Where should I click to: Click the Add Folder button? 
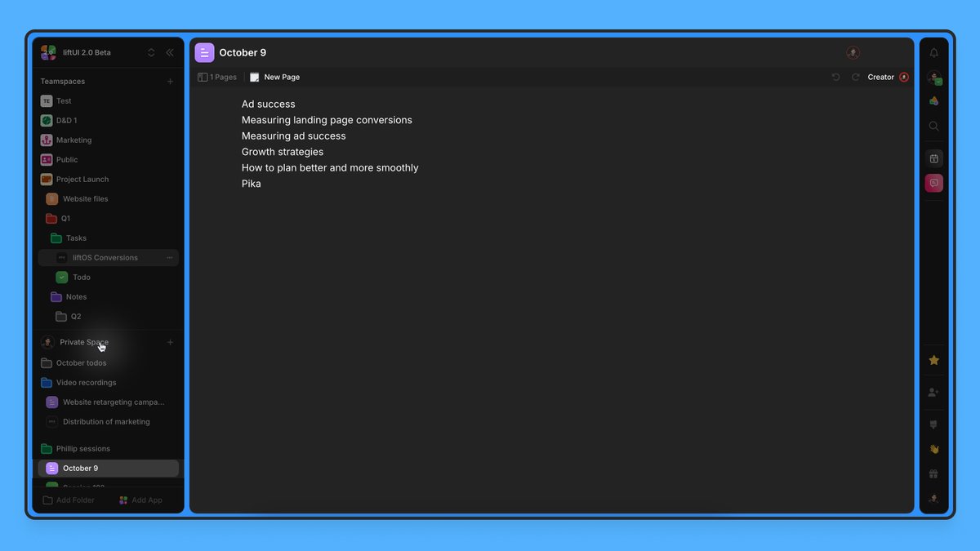69,500
